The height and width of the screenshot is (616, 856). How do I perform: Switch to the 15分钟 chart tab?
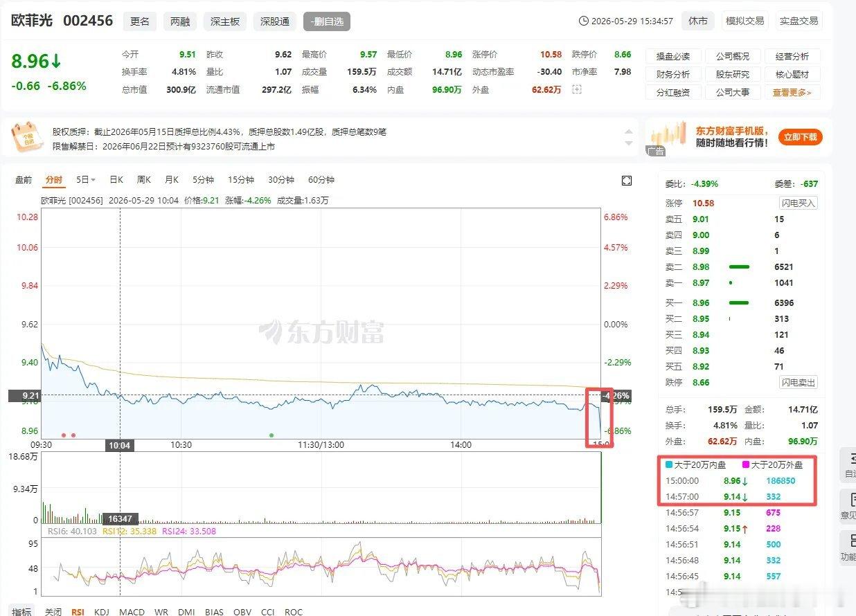pyautogui.click(x=241, y=180)
